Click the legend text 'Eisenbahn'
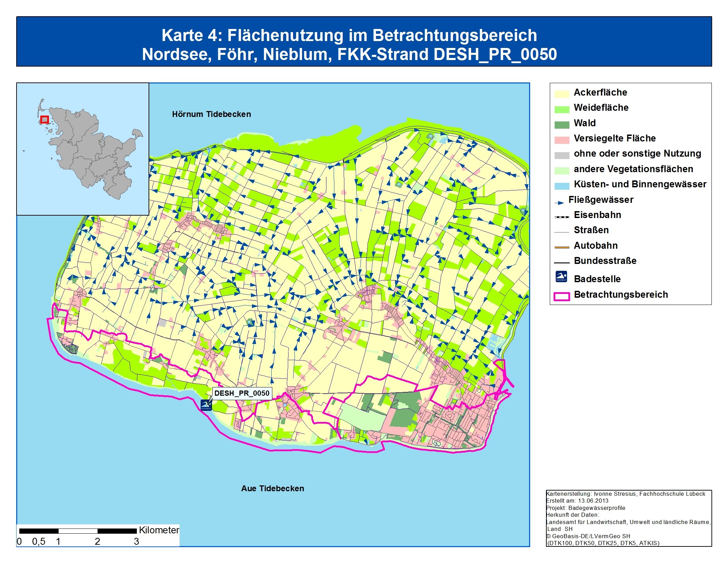The width and height of the screenshot is (728, 563). coord(597,215)
